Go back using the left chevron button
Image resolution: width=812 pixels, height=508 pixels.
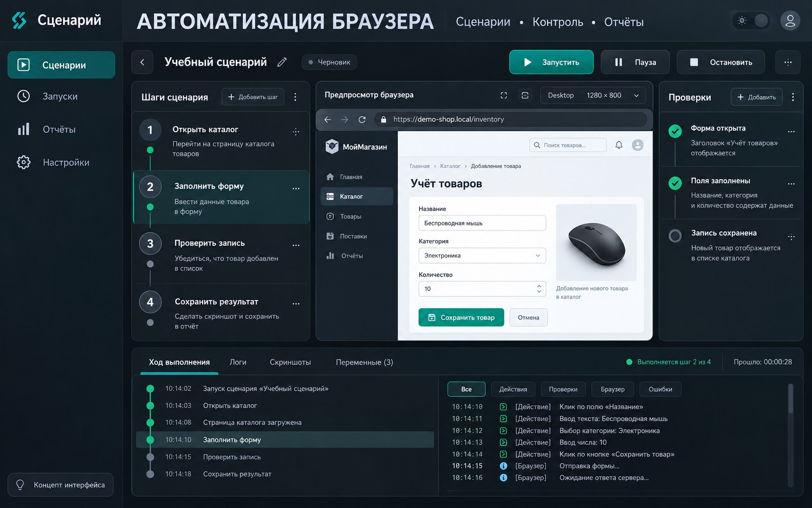click(142, 62)
